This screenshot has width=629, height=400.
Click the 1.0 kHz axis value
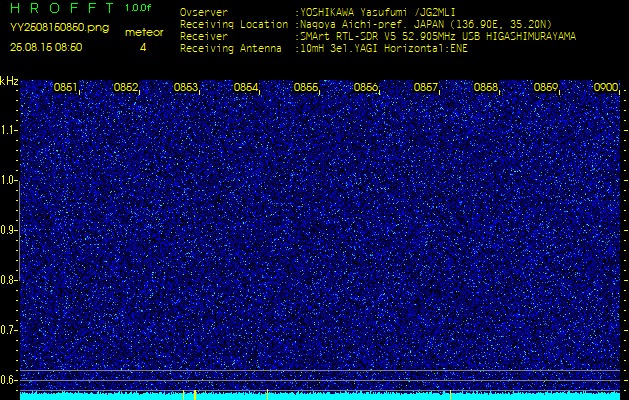8,180
